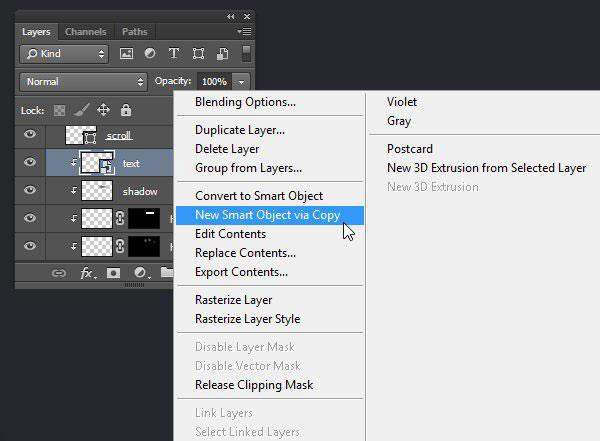Click the adjustment layer filter icon
Image resolution: width=600 pixels, height=441 pixels.
pos(150,54)
